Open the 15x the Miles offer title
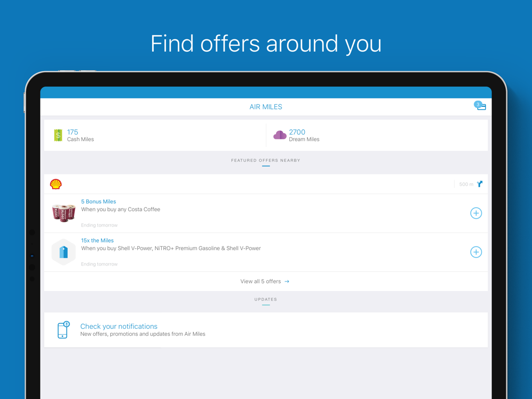The width and height of the screenshot is (532, 399). click(97, 240)
